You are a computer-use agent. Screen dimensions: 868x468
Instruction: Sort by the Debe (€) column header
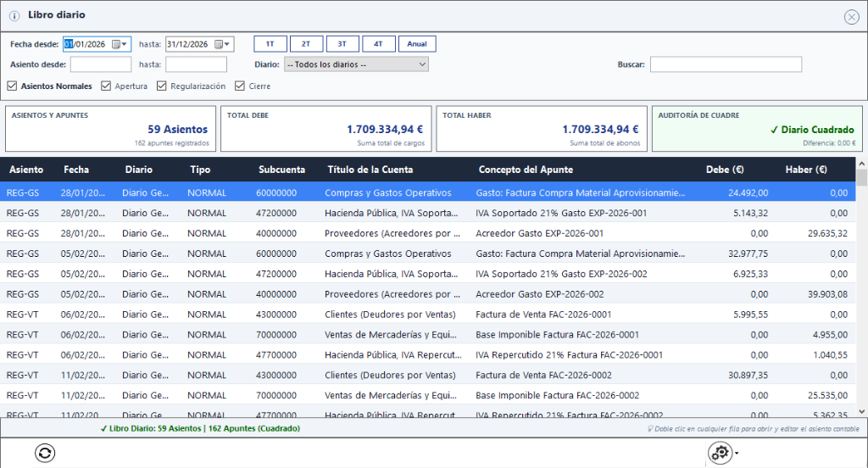pyautogui.click(x=725, y=170)
